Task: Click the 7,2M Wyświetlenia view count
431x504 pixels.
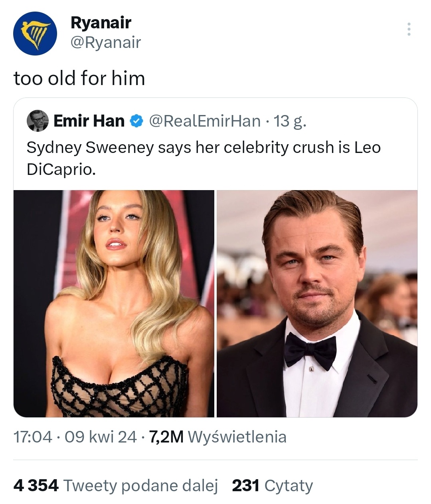Action: pos(166,437)
